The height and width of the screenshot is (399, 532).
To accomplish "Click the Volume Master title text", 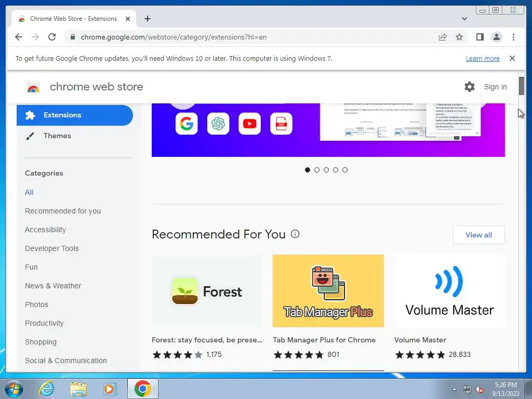I will pyautogui.click(x=420, y=340).
